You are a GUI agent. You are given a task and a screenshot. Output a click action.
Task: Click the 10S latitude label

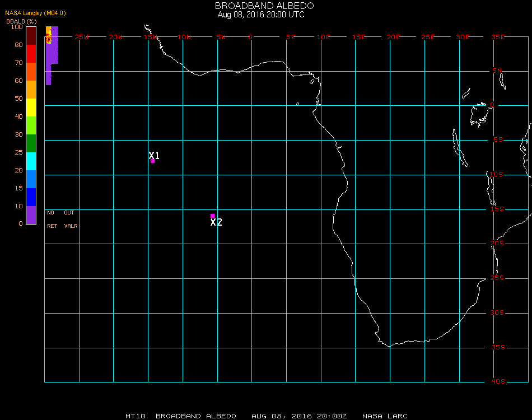[x=496, y=174]
